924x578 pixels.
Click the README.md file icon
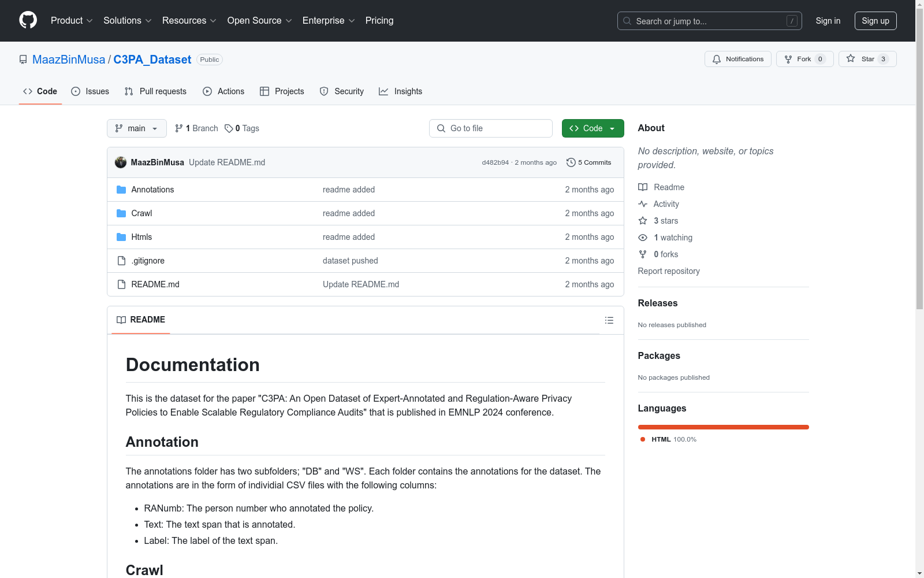(121, 284)
